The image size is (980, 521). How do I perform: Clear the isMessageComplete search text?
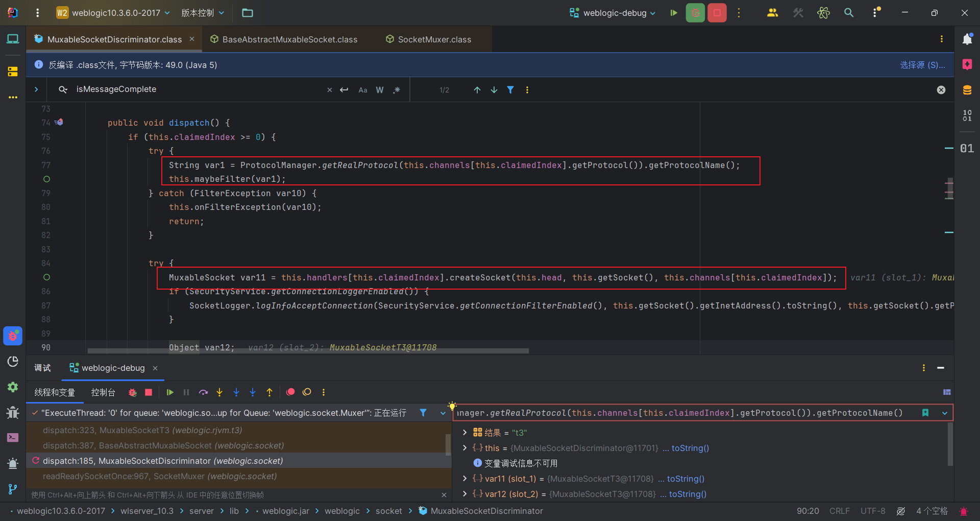tap(330, 90)
